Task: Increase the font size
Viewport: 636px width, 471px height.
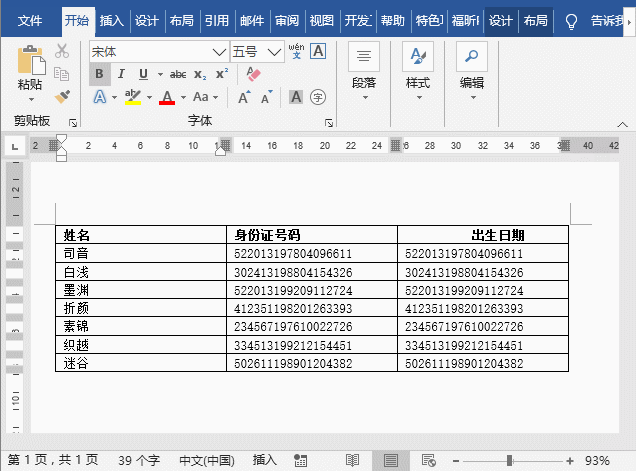Action: (244, 97)
